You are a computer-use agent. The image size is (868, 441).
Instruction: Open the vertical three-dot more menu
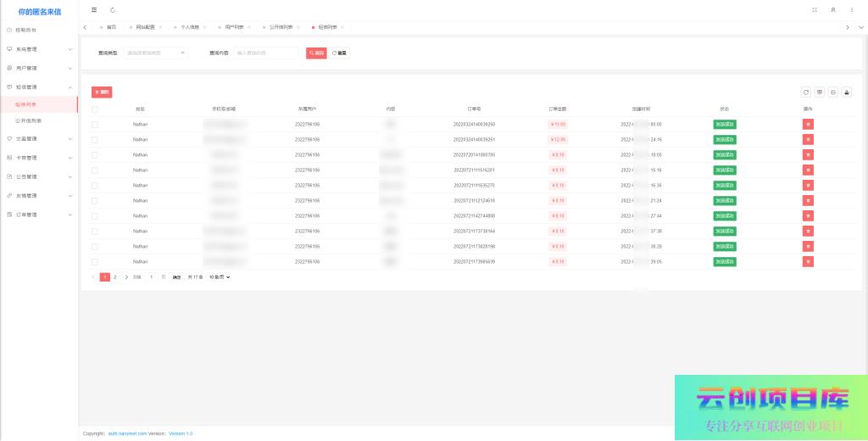point(852,10)
